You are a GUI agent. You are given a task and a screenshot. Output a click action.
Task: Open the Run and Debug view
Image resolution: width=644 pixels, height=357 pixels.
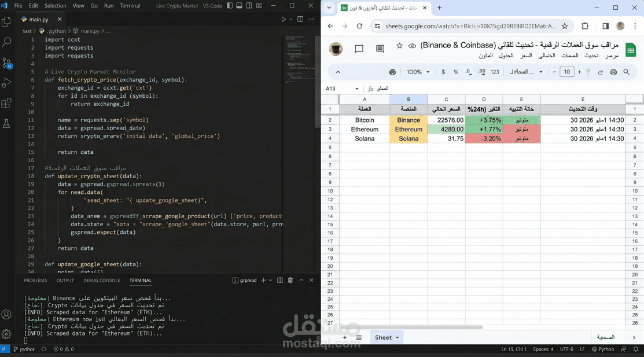coord(6,83)
